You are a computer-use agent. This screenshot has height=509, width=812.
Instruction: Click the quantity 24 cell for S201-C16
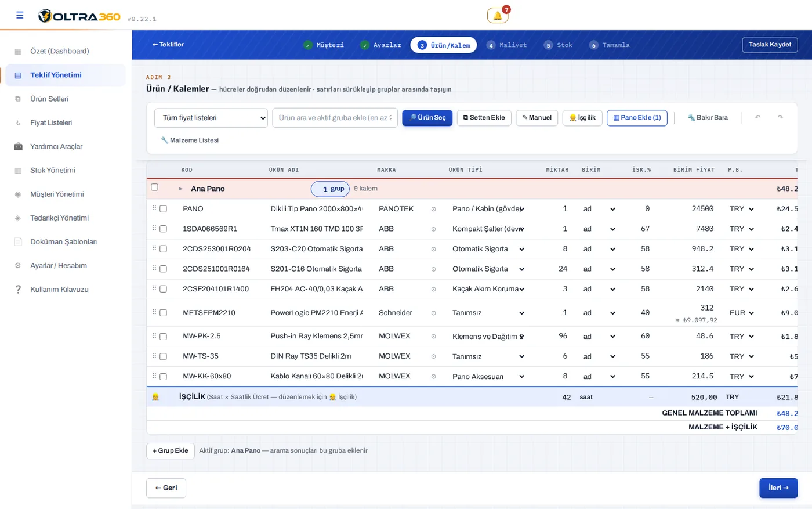[x=558, y=269]
